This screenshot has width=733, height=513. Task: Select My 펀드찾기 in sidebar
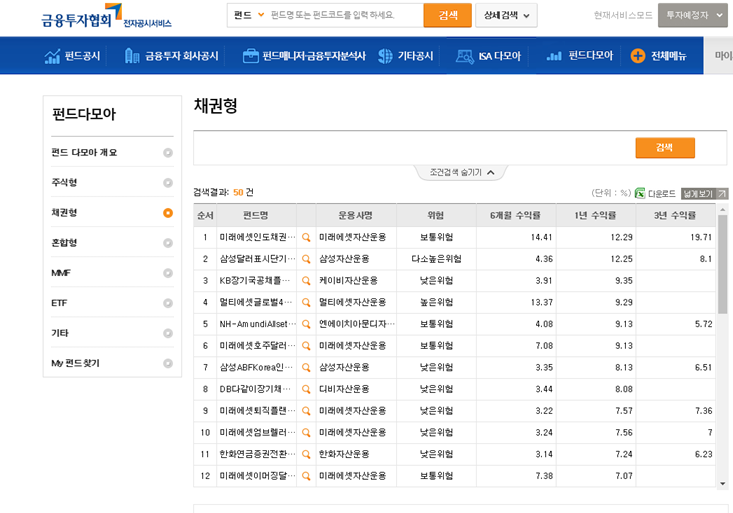(112, 363)
